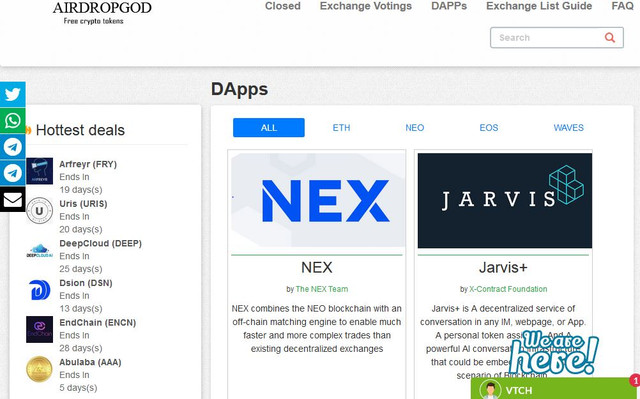Open the Abulaba gold coin logo
The width and height of the screenshot is (640, 399).
pos(40,369)
